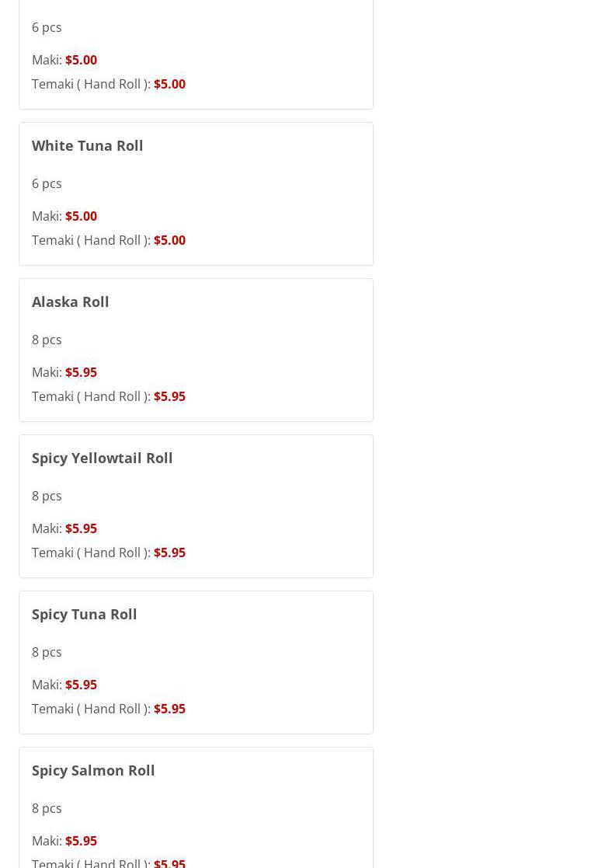The image size is (598, 868).
Task: Choose Spicy Salmon Roll Maki price
Action: click(x=81, y=841)
